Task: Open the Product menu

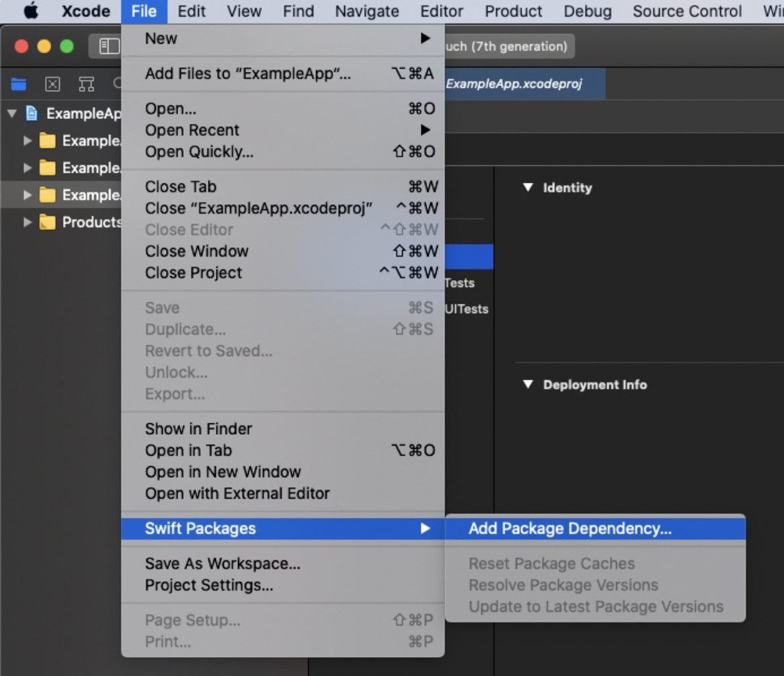Action: pos(513,11)
